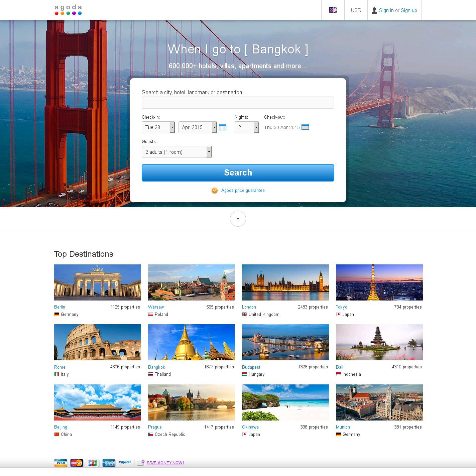Viewport: 476px width, 476px height.
Task: Click the Sign in link
Action: pos(386,10)
